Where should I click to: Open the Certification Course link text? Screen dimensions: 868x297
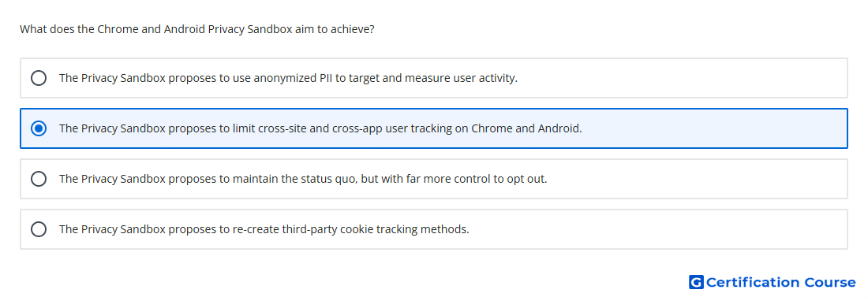780,283
